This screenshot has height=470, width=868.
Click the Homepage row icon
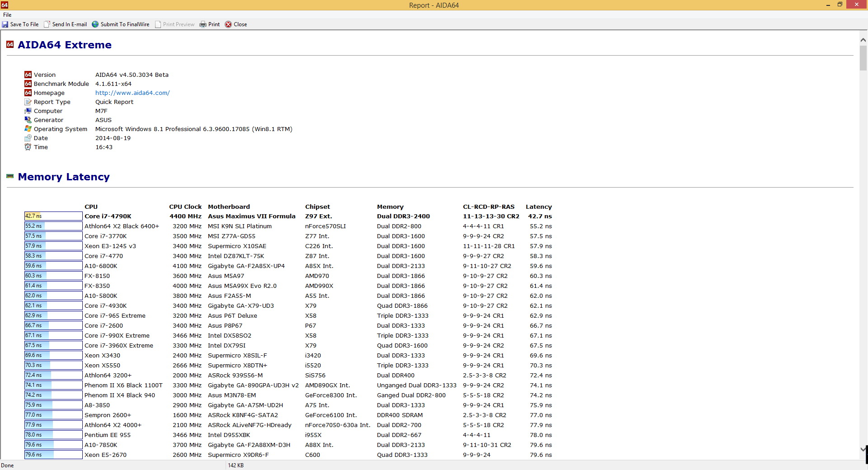[28, 93]
